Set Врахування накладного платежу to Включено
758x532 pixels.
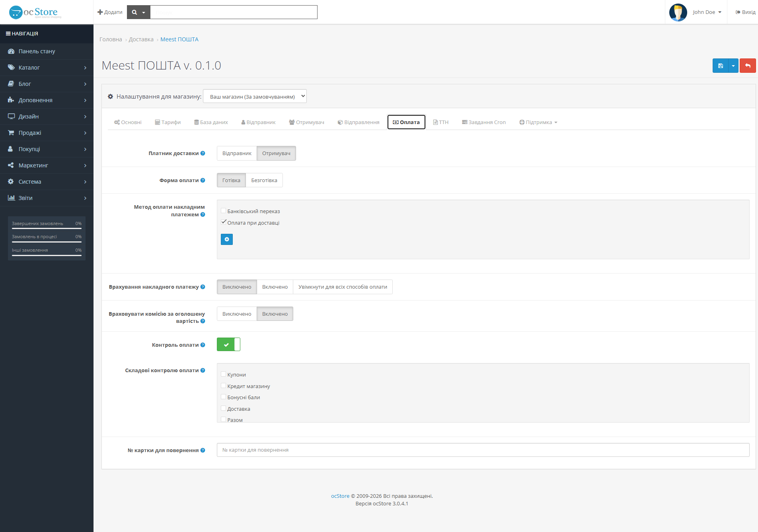click(275, 287)
